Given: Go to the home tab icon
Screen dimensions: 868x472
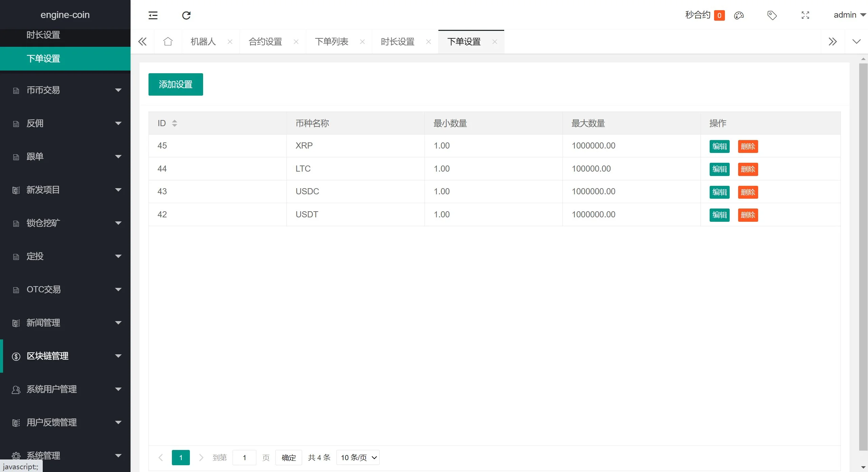Looking at the screenshot, I should (168, 42).
